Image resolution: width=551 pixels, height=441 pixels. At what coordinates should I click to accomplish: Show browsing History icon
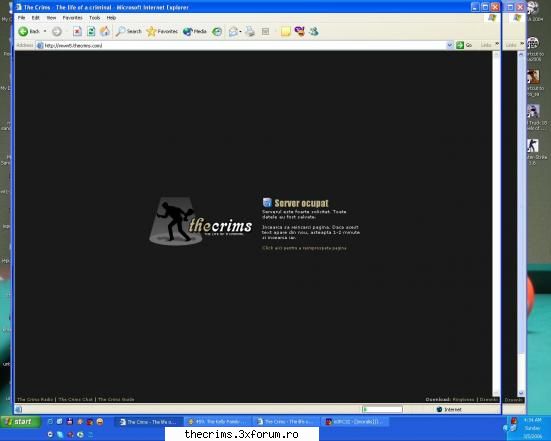[x=217, y=32]
